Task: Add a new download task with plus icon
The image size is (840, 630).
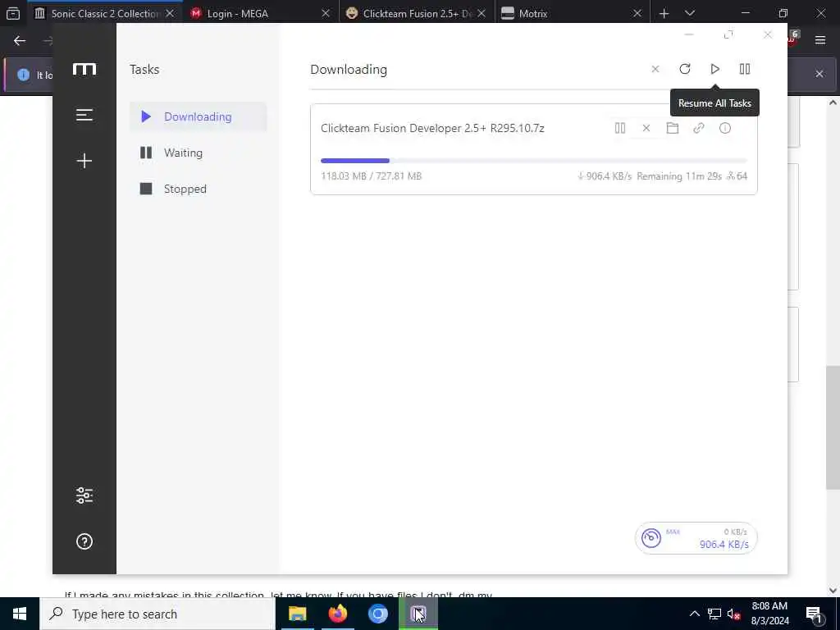Action: pos(84,161)
